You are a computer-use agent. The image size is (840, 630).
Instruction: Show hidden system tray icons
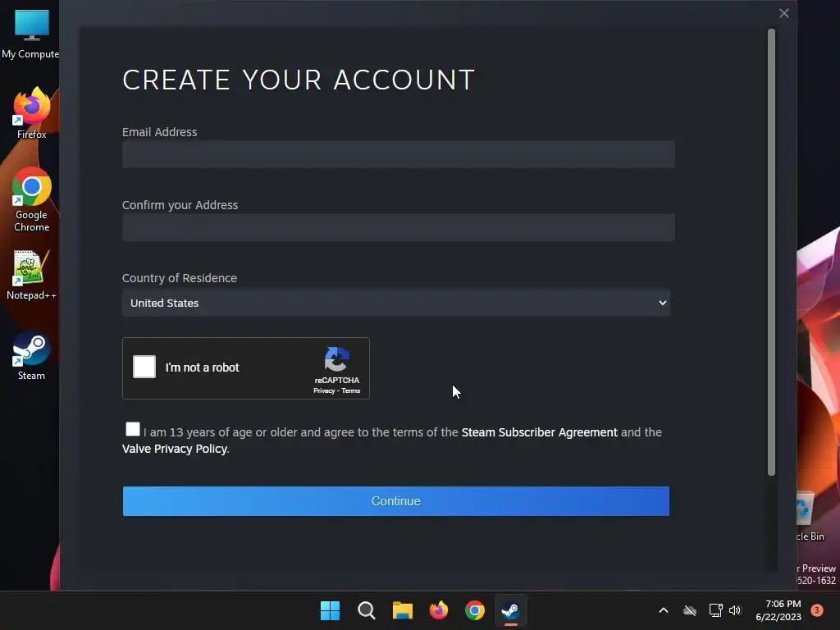663,610
